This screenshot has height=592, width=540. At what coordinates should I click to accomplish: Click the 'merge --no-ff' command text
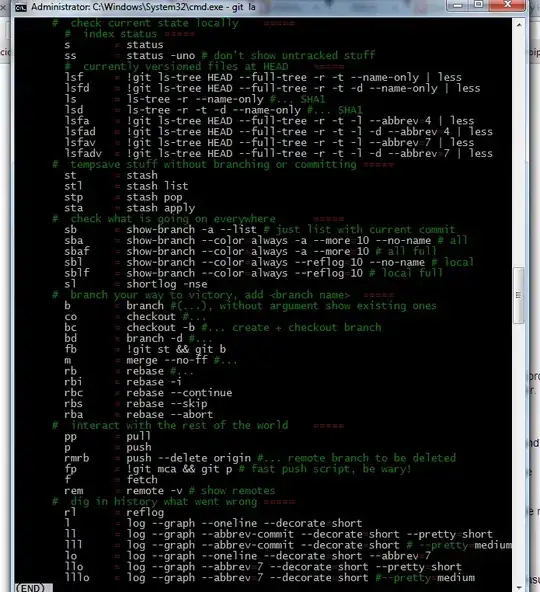click(167, 360)
